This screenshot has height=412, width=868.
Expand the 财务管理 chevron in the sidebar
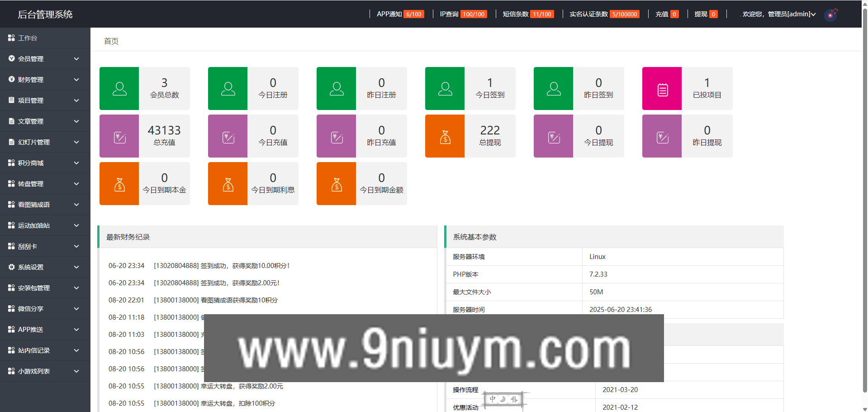coord(76,80)
